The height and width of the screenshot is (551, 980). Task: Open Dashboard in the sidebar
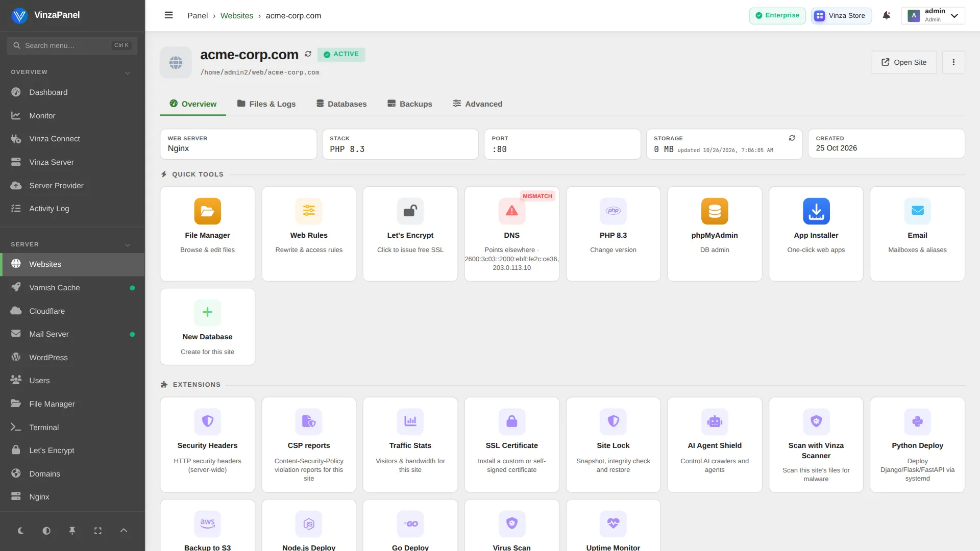72,92
